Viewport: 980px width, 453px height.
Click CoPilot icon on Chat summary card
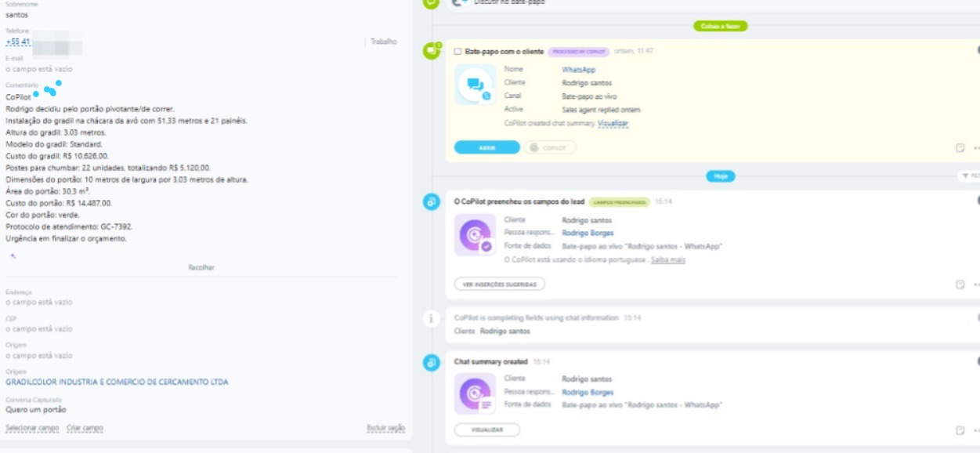(x=475, y=393)
